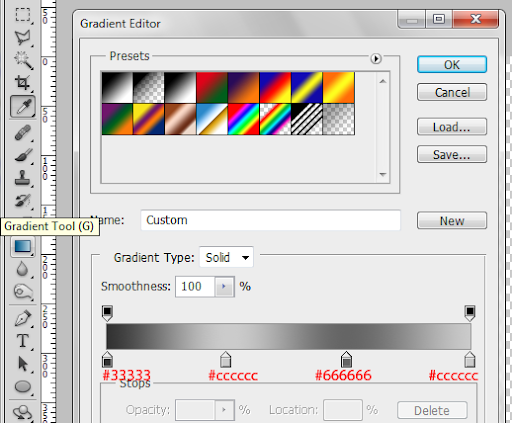The width and height of the screenshot is (512, 423).
Task: Select the Blur droplet tool
Action: pyautogui.click(x=23, y=269)
